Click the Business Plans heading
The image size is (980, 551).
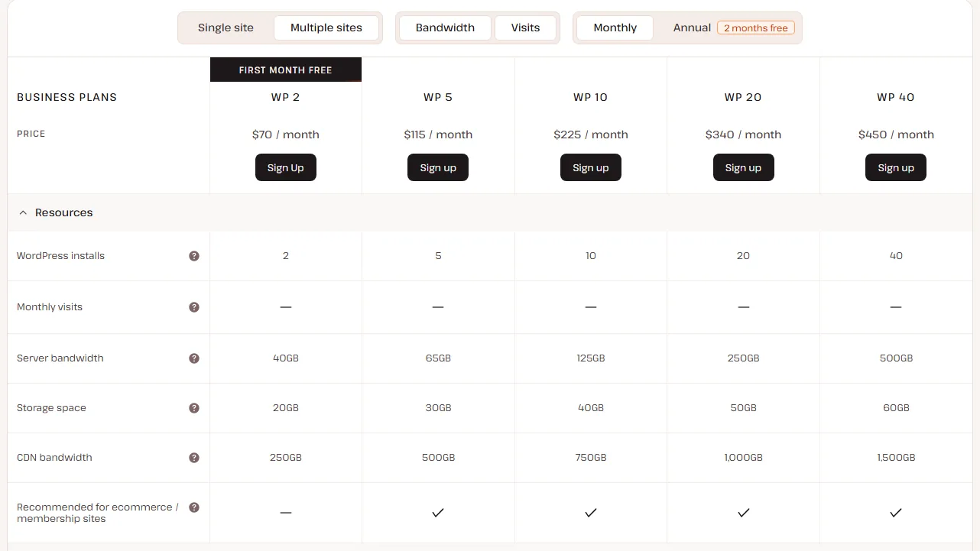(x=67, y=97)
